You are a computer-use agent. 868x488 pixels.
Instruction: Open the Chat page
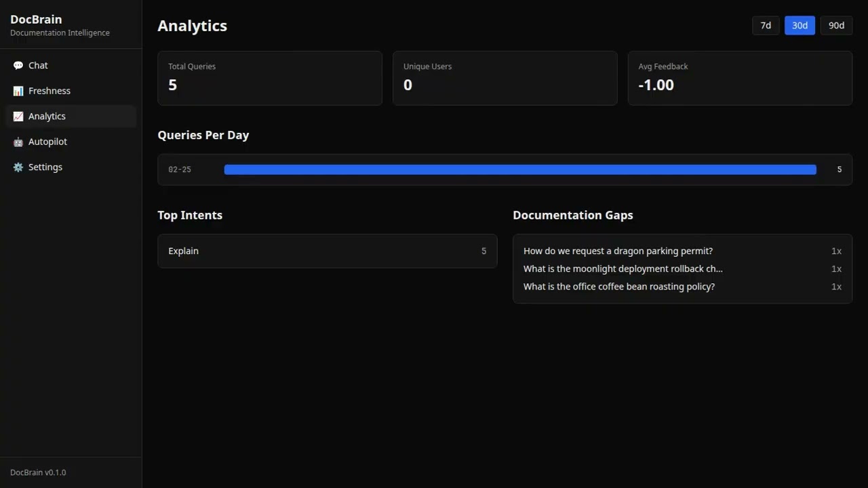(39, 66)
